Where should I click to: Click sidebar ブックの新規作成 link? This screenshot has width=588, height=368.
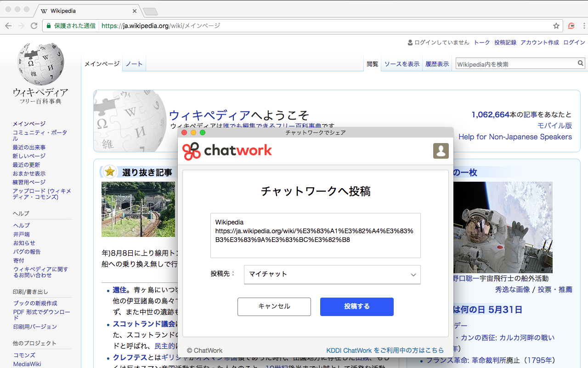point(35,303)
